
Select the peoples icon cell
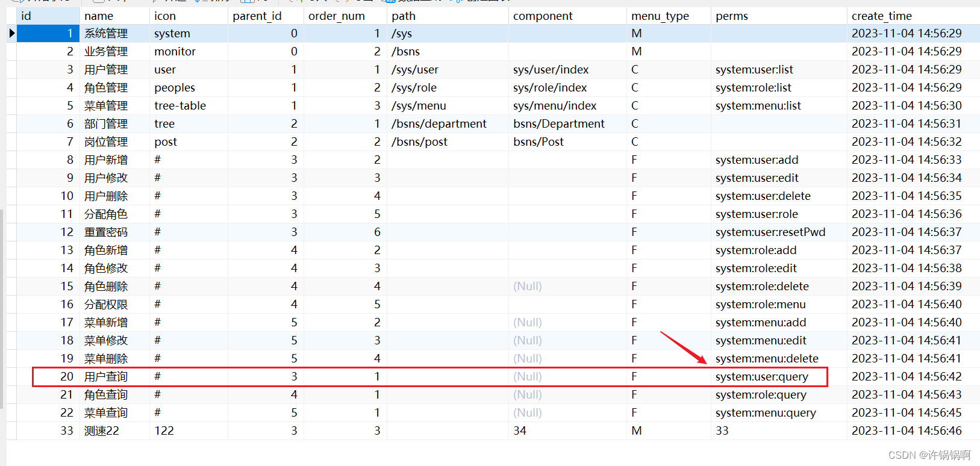click(x=189, y=88)
